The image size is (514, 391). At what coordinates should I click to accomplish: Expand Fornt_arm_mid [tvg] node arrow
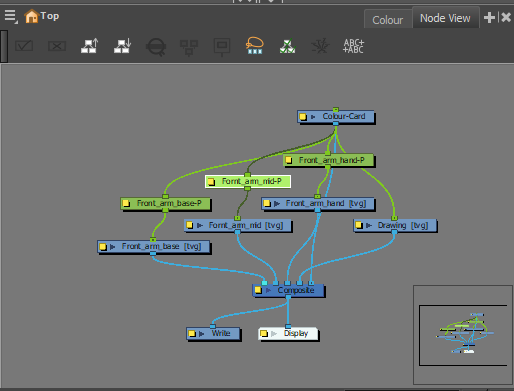click(x=200, y=226)
